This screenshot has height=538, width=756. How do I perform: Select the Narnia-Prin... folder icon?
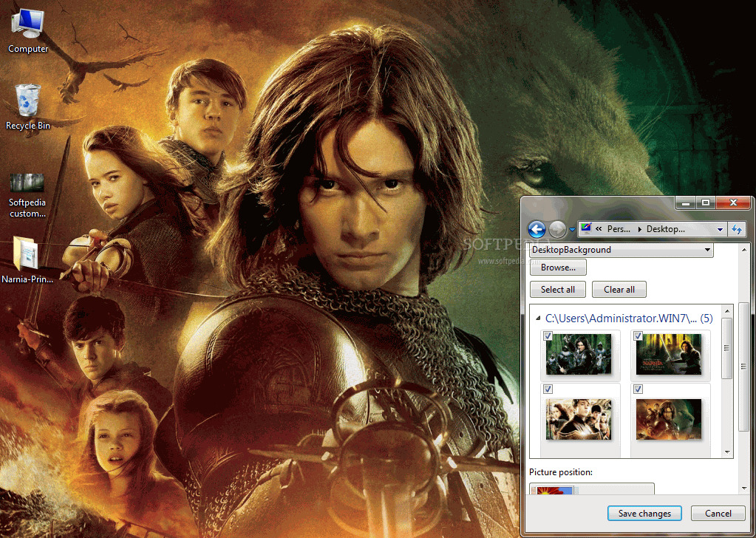pyautogui.click(x=27, y=259)
